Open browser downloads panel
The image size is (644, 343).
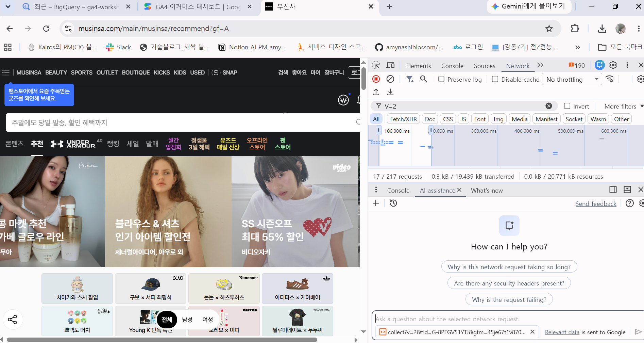602,29
